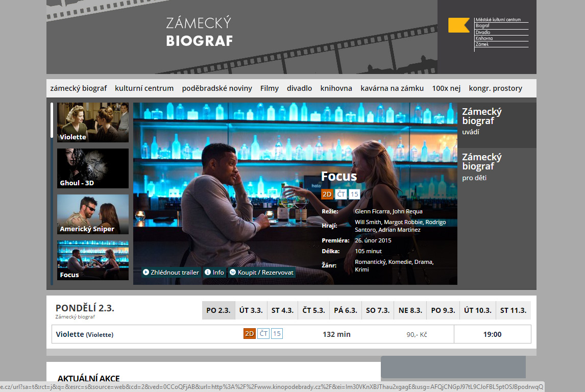Click the premiere date 26. únor 2015

point(373,240)
